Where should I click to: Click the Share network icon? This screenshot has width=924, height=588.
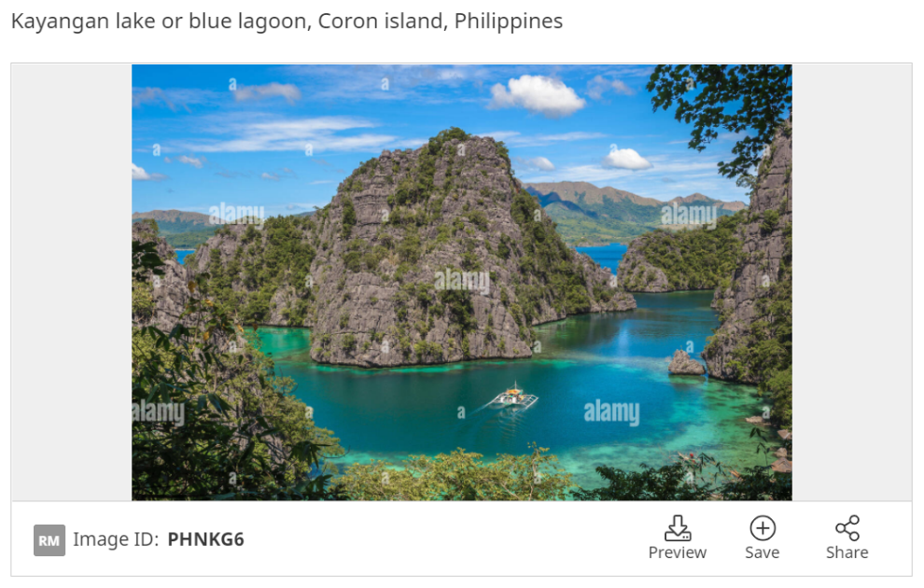tap(847, 528)
